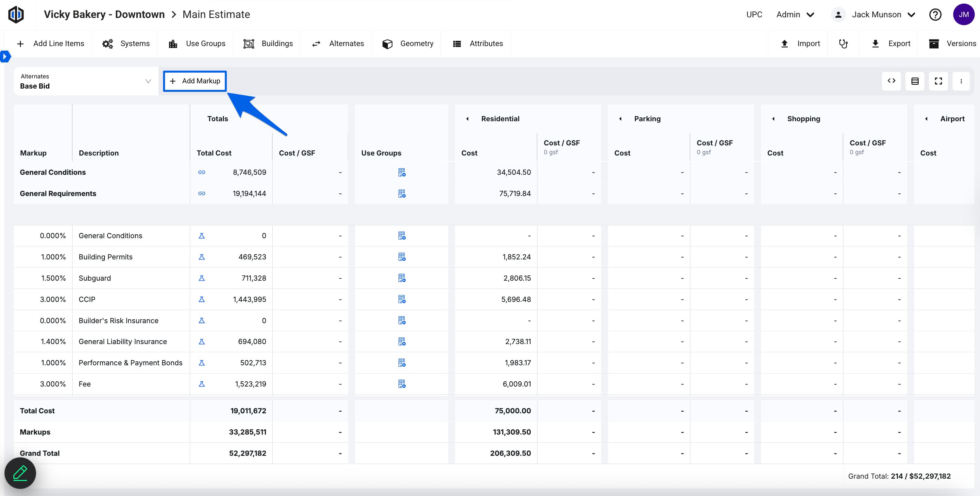The height and width of the screenshot is (496, 980).
Task: Click the stethoscope diagnostics icon in toolbar
Action: point(843,44)
